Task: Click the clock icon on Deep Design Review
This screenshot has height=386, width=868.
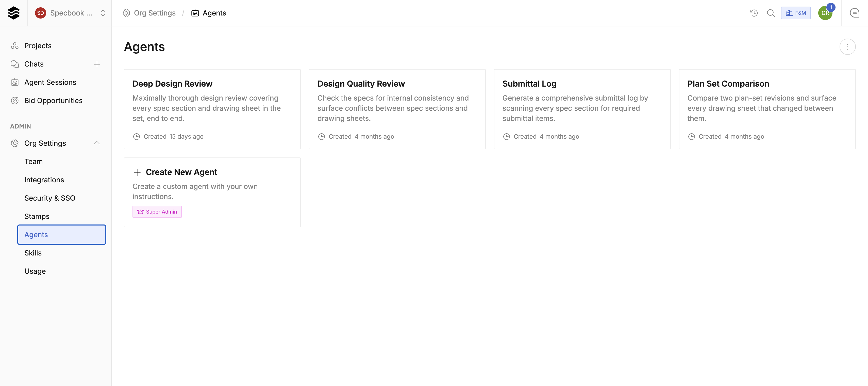Action: [137, 137]
